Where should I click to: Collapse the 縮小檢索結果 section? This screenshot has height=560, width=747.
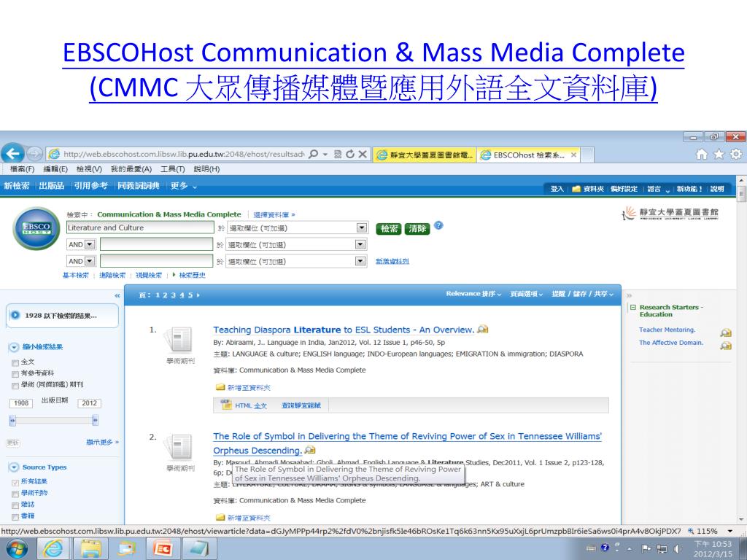point(14,347)
